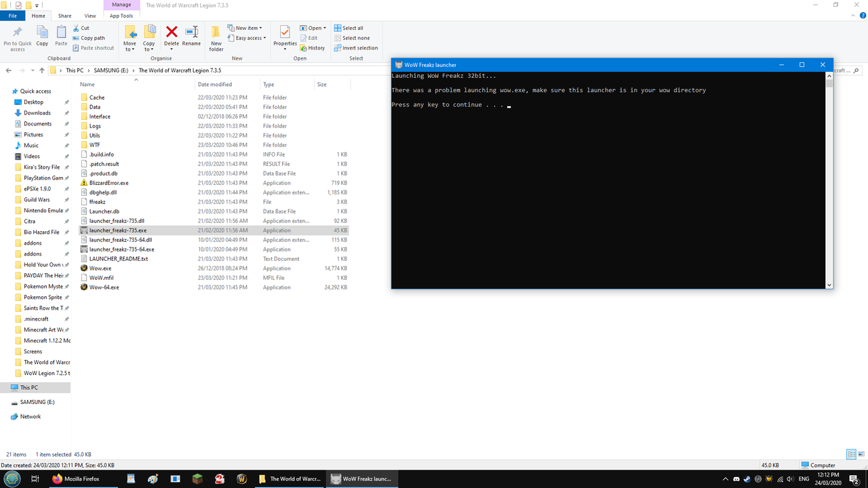868x488 pixels.
Task: Switch to the View ribbon tab
Action: pos(90,16)
